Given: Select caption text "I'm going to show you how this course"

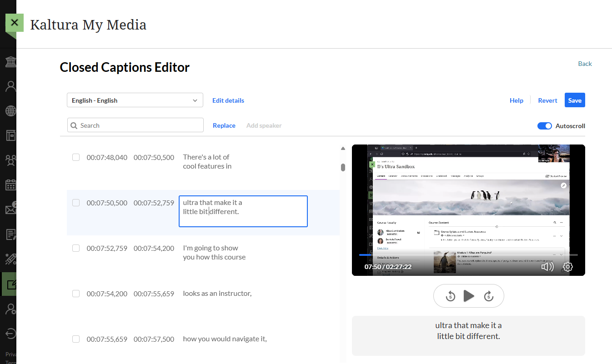Looking at the screenshot, I should [x=214, y=253].
